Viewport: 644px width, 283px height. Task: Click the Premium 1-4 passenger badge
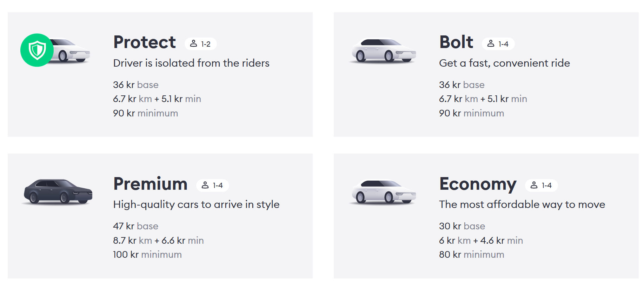212,185
